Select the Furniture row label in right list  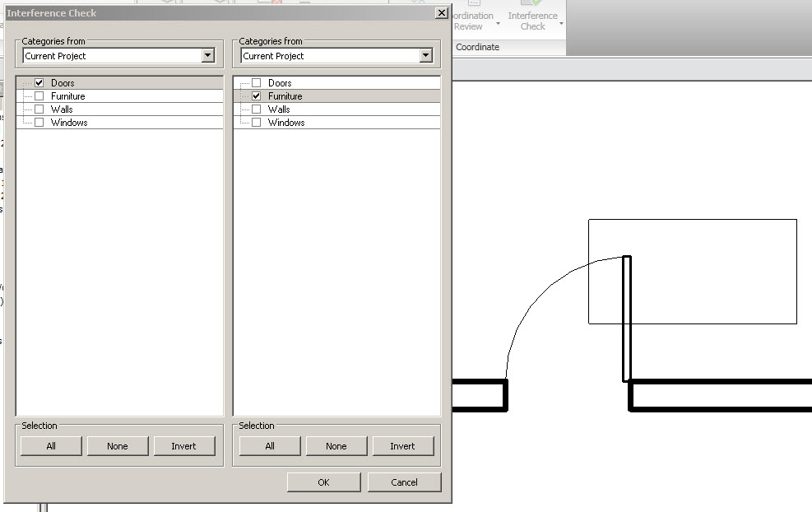click(x=285, y=96)
